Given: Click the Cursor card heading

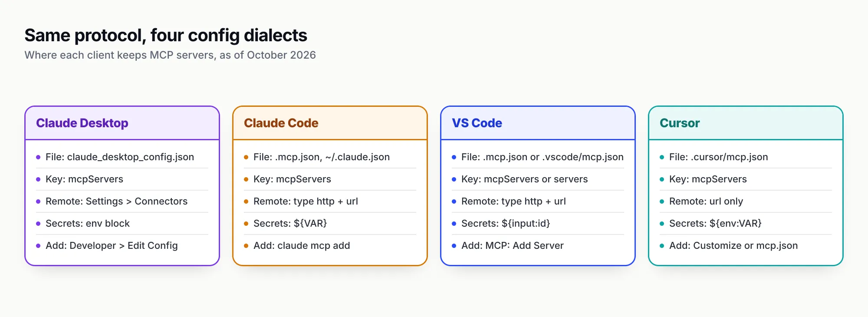Looking at the screenshot, I should click(680, 123).
